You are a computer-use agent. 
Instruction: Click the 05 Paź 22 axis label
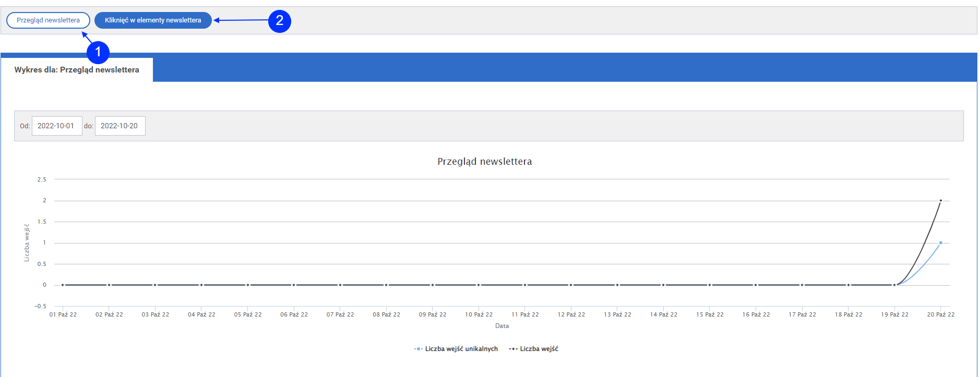point(248,314)
